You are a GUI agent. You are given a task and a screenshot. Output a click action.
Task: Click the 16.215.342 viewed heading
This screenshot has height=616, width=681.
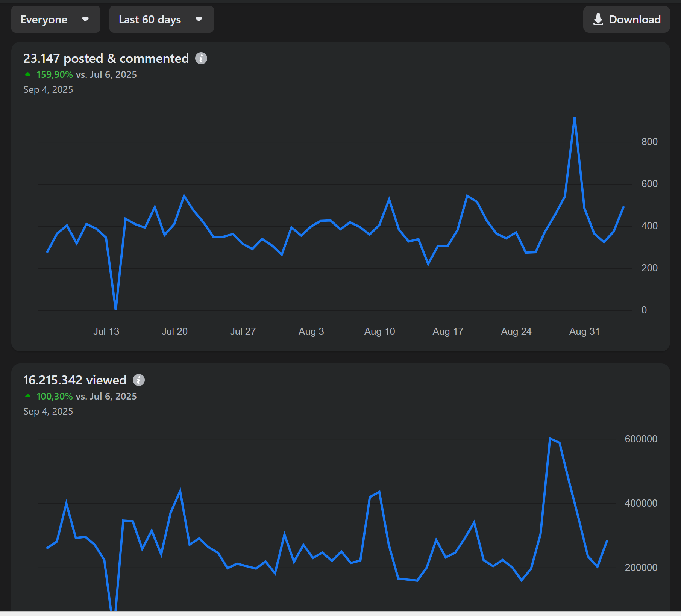pos(75,380)
